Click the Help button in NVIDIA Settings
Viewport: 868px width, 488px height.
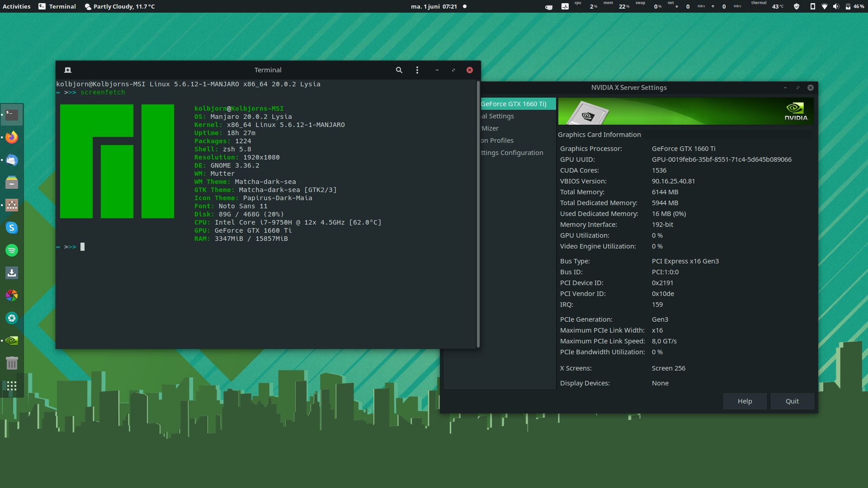coord(745,401)
